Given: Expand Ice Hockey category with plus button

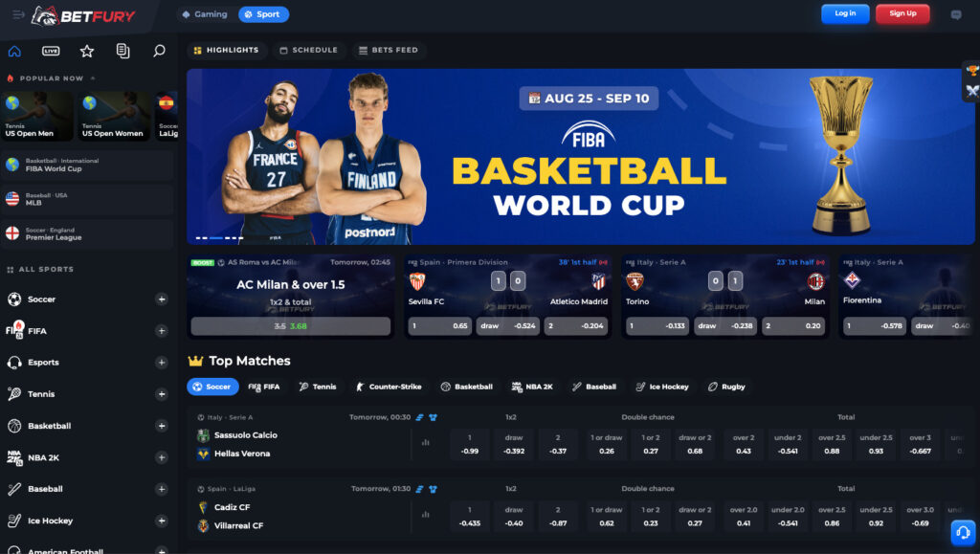Looking at the screenshot, I should tap(161, 521).
